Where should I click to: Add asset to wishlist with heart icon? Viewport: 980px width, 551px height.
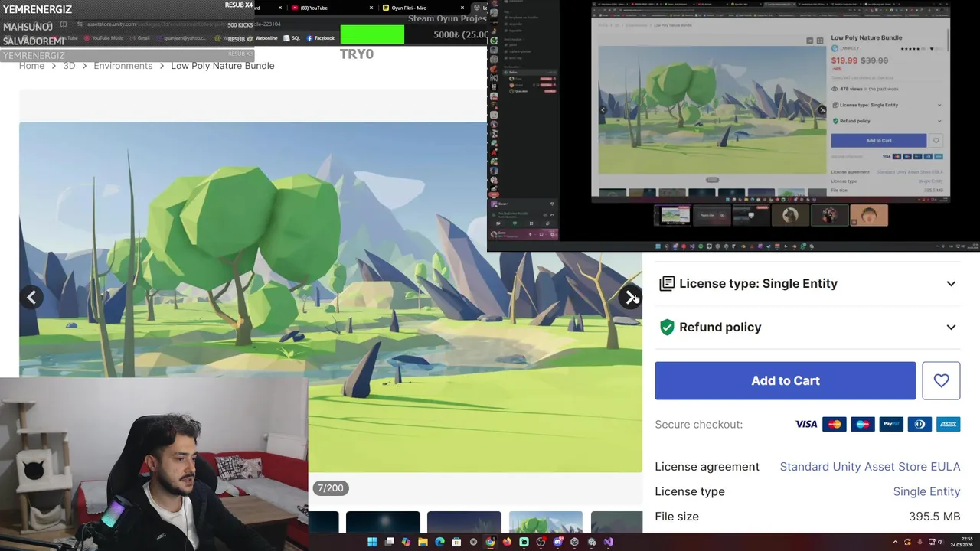point(941,380)
